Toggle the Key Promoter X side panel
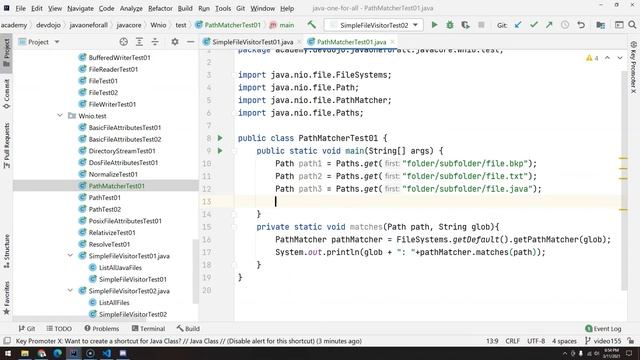The width and height of the screenshot is (640, 360). pyautogui.click(x=633, y=67)
